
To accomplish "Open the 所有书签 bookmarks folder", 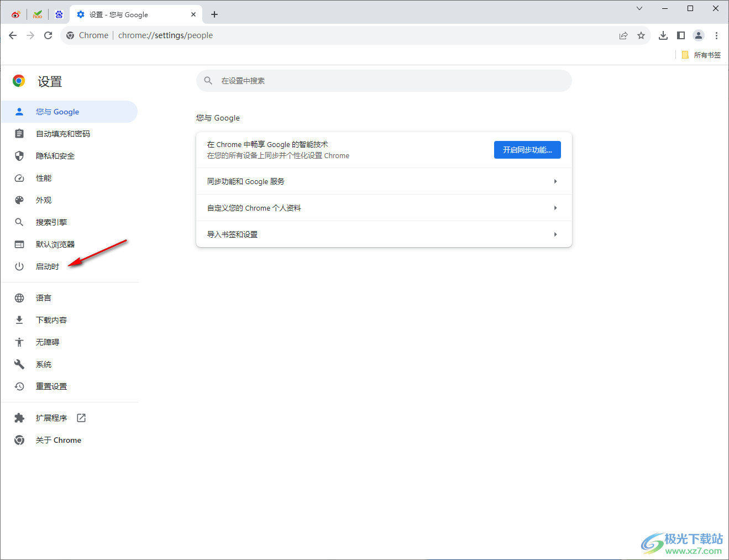I will click(x=701, y=55).
